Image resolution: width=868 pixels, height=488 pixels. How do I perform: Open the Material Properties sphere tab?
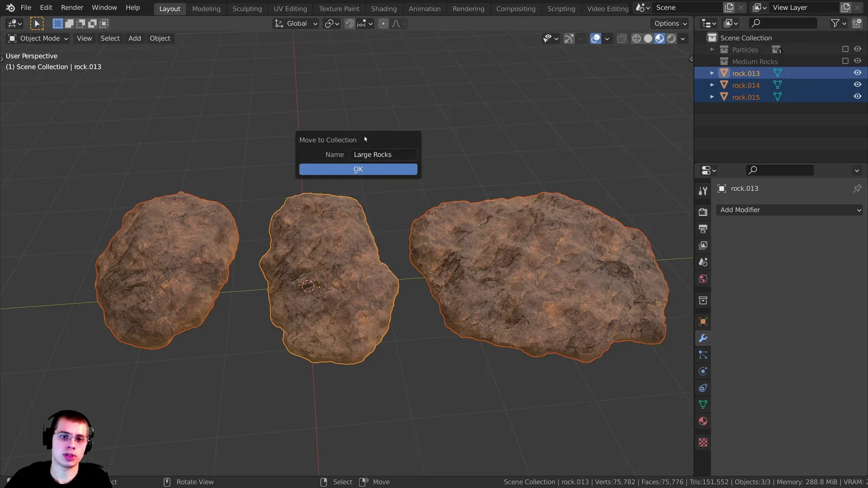(703, 421)
